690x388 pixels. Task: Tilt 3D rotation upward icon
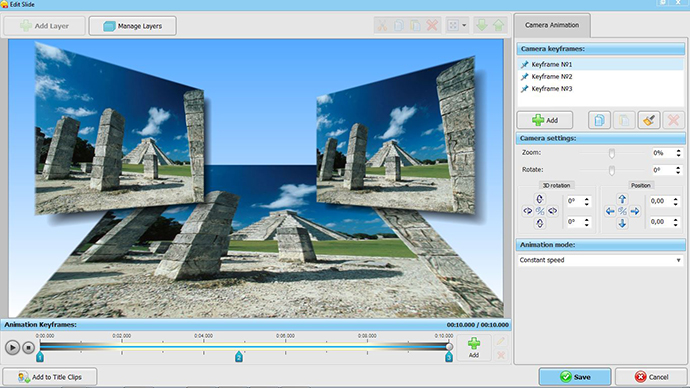(x=540, y=199)
